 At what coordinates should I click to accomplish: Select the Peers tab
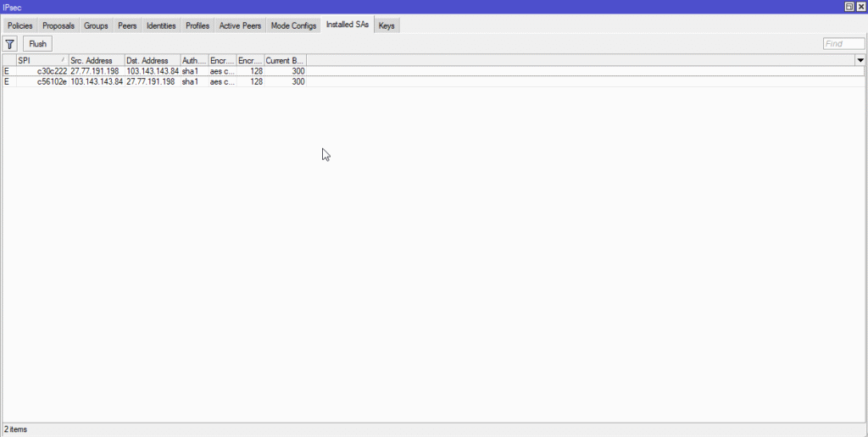pyautogui.click(x=127, y=25)
